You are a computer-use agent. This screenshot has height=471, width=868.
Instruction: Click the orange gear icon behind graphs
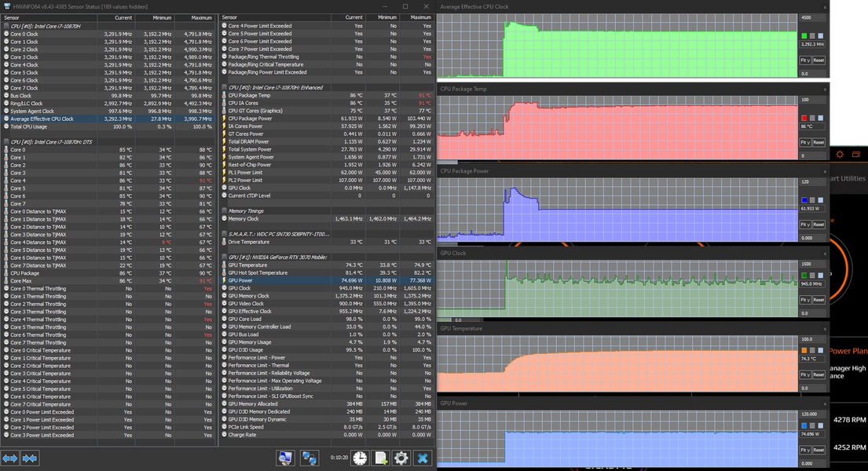coord(840,155)
